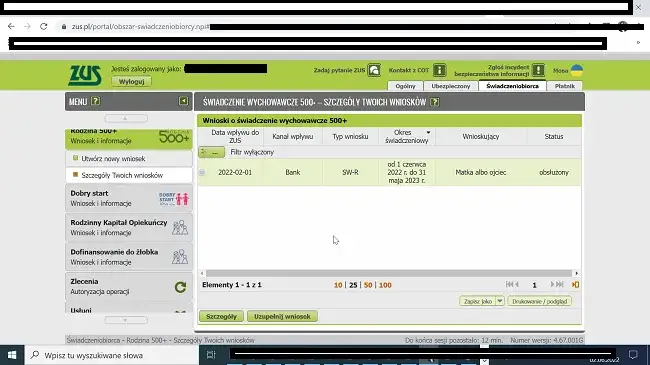This screenshot has height=365, width=650.
Task: Collapse the side menu panel arrow
Action: (x=183, y=101)
